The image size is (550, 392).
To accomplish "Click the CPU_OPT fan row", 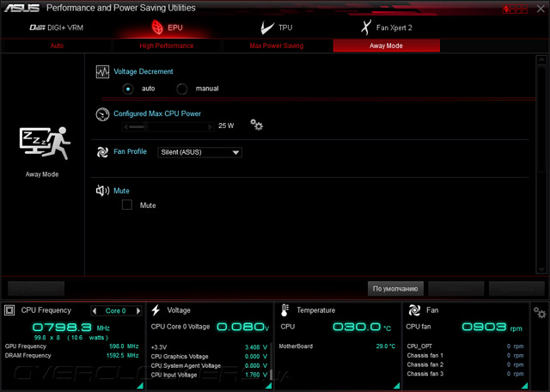I will tap(465, 346).
